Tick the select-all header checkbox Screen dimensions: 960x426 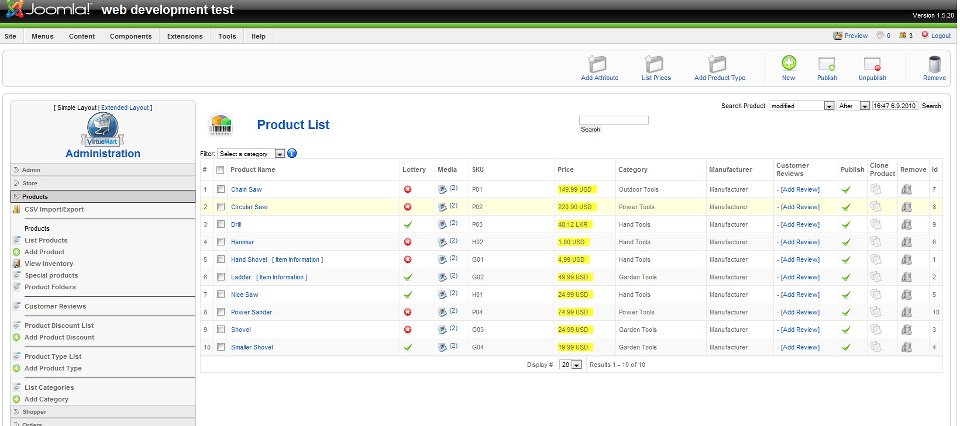(221, 170)
